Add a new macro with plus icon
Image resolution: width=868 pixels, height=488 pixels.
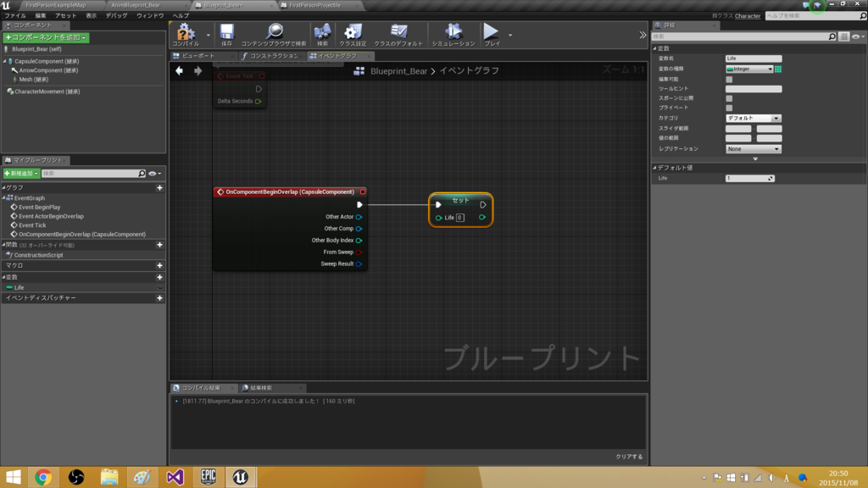coord(159,265)
